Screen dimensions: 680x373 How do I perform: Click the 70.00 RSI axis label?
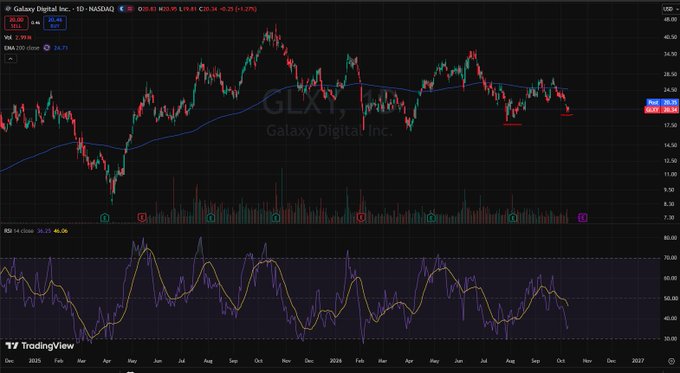tap(670, 258)
